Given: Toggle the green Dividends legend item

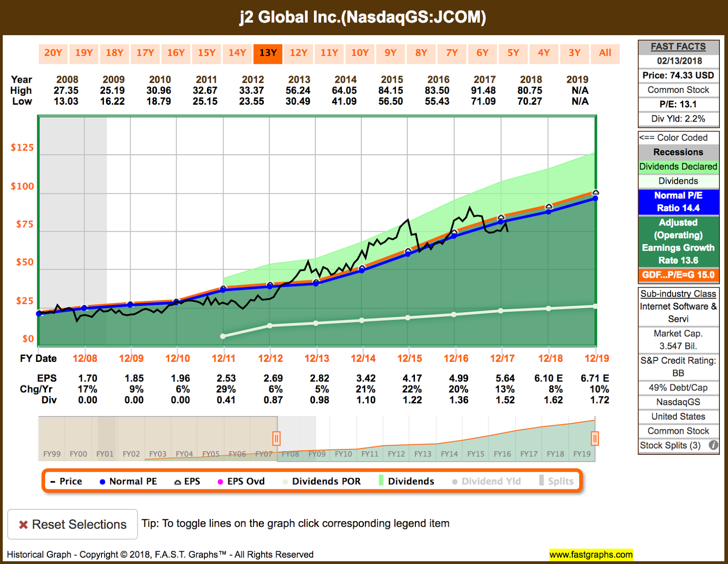Looking at the screenshot, I should [407, 482].
